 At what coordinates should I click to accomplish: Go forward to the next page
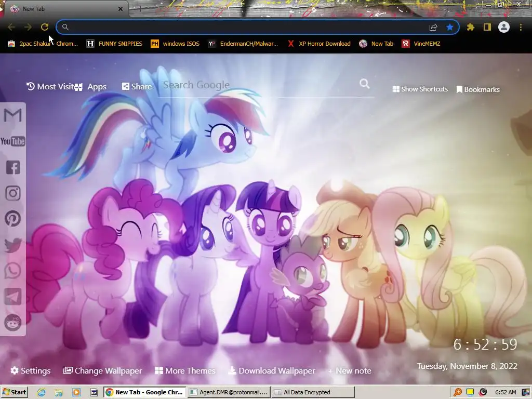tap(28, 27)
